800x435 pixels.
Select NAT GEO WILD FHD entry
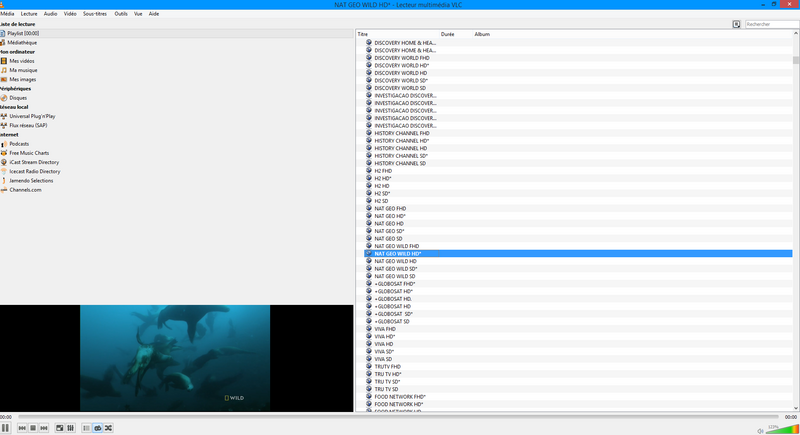[396, 246]
